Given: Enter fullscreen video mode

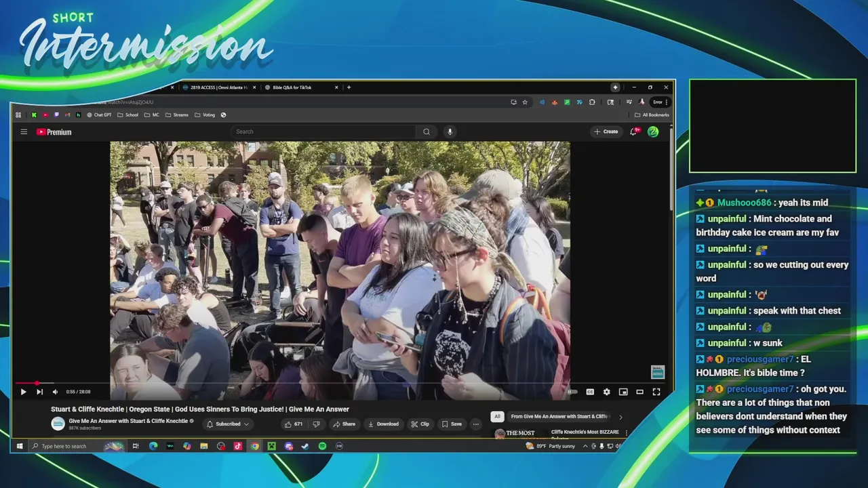Looking at the screenshot, I should click(656, 392).
